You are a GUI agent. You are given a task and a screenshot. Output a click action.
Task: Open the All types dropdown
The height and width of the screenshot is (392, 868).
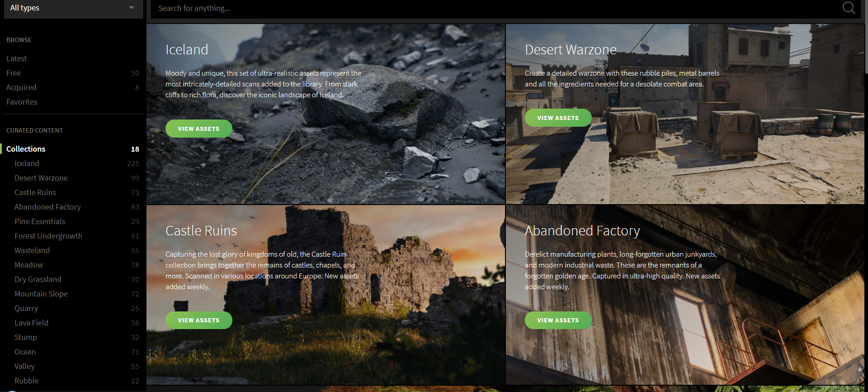[73, 8]
